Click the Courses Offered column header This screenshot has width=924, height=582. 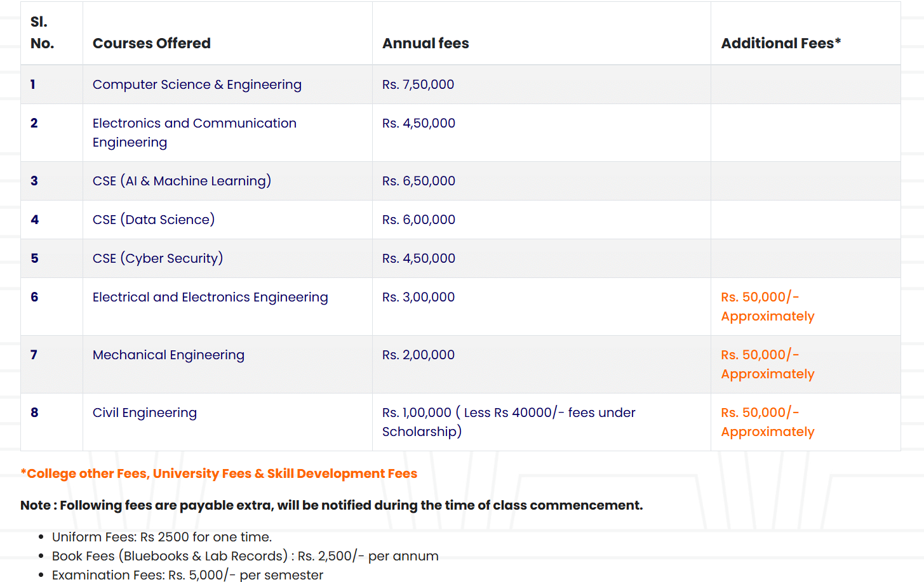[152, 43]
